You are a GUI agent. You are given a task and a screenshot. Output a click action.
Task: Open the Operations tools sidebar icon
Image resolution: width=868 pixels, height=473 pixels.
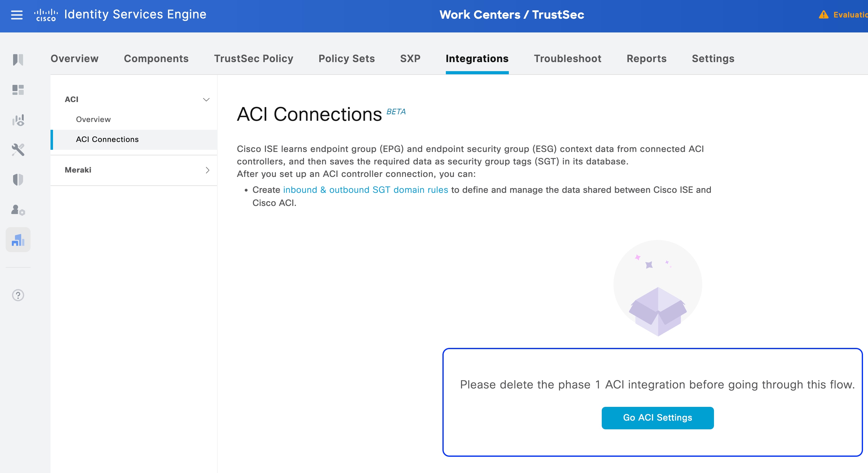[x=18, y=150]
